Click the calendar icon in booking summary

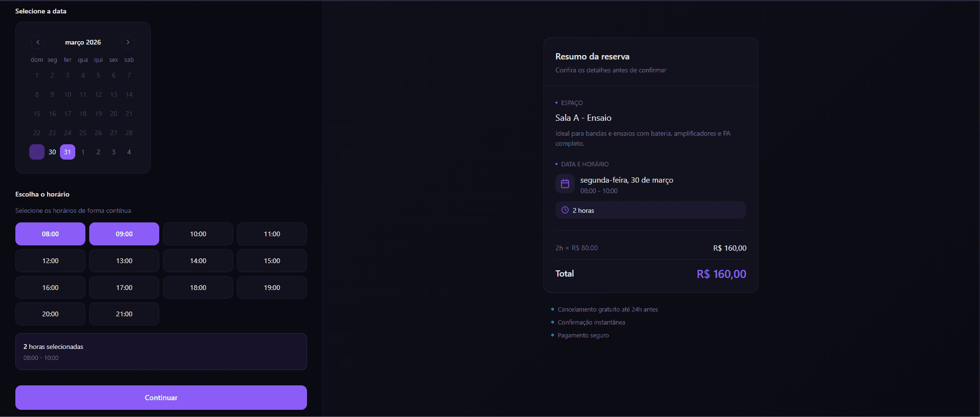[565, 184]
